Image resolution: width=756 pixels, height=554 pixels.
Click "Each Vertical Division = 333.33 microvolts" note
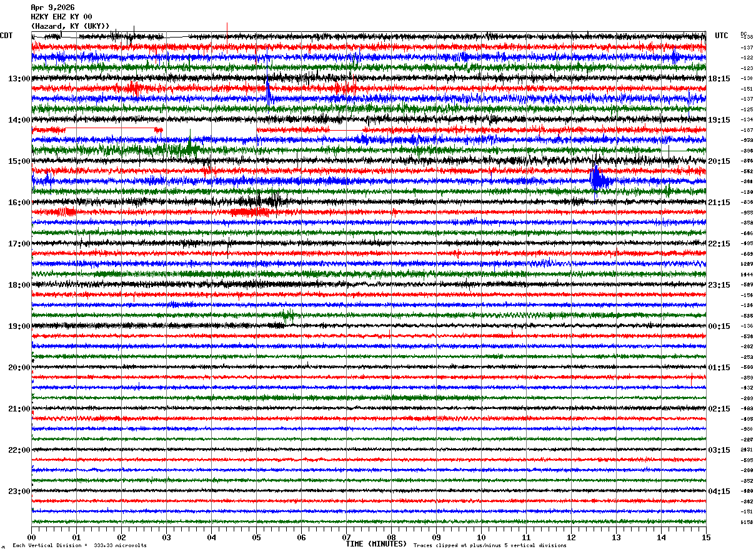coord(79,545)
